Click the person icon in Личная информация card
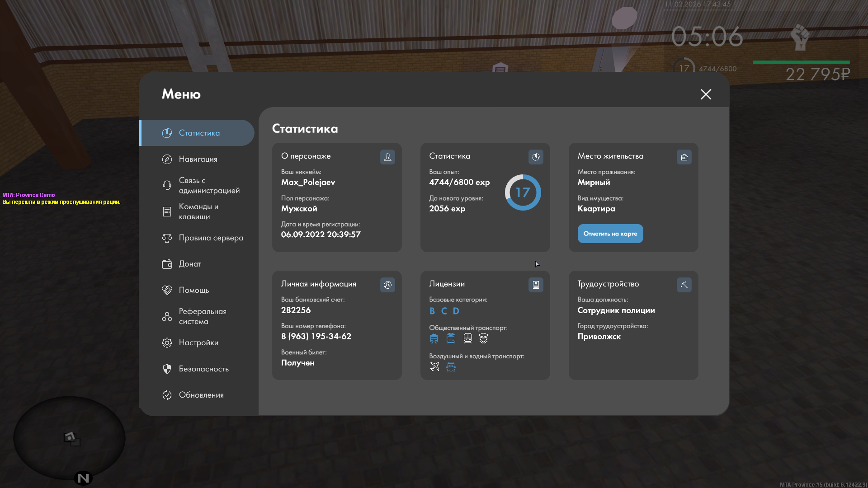This screenshot has height=488, width=868. [x=387, y=285]
